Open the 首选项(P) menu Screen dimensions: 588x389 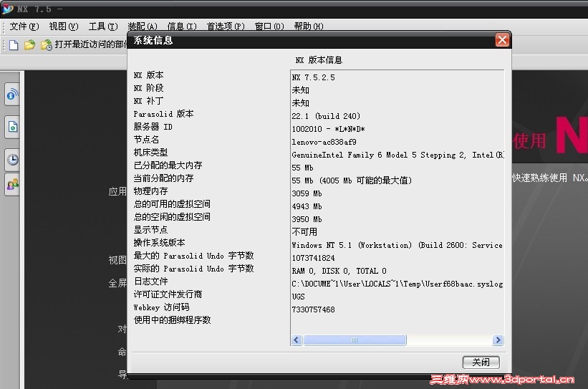(226, 27)
